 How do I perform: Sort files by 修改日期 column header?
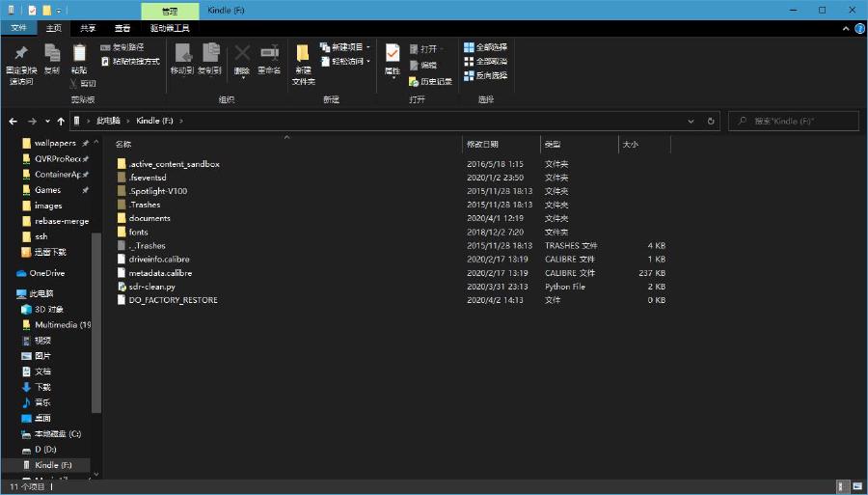tap(483, 144)
